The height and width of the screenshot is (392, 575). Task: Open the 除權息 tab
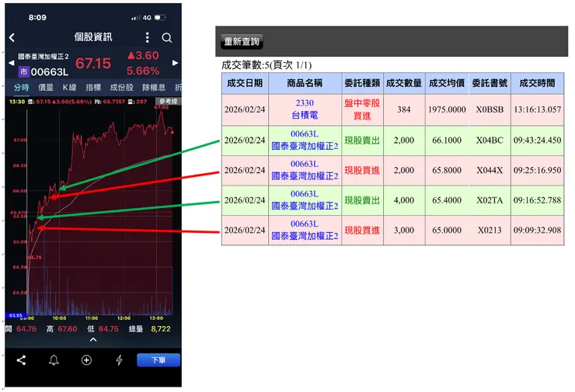(154, 87)
